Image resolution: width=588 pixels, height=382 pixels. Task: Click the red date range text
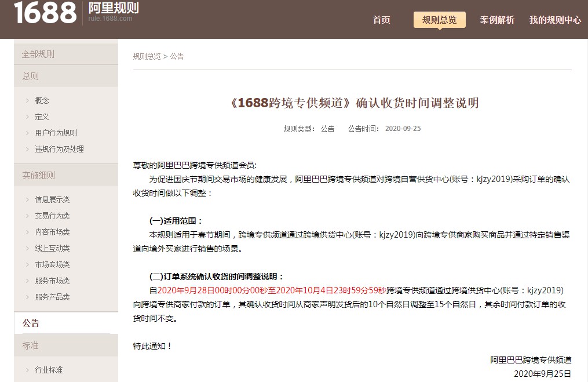(x=272, y=290)
